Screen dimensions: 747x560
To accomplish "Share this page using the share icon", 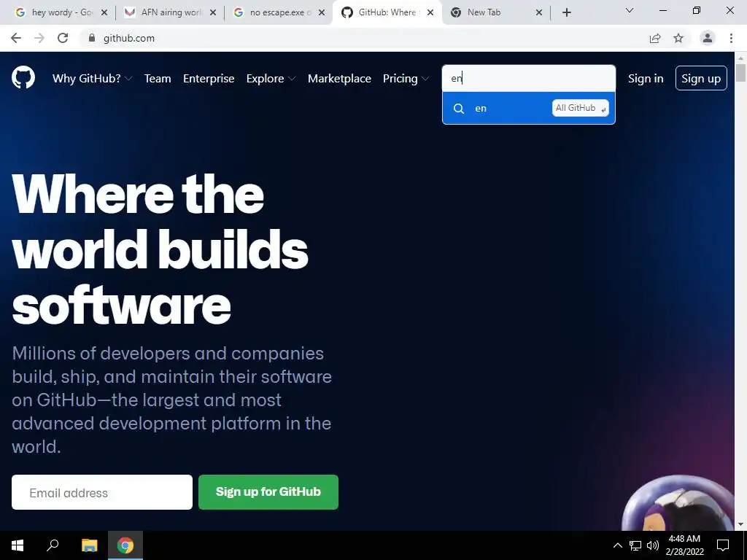I will tap(655, 38).
